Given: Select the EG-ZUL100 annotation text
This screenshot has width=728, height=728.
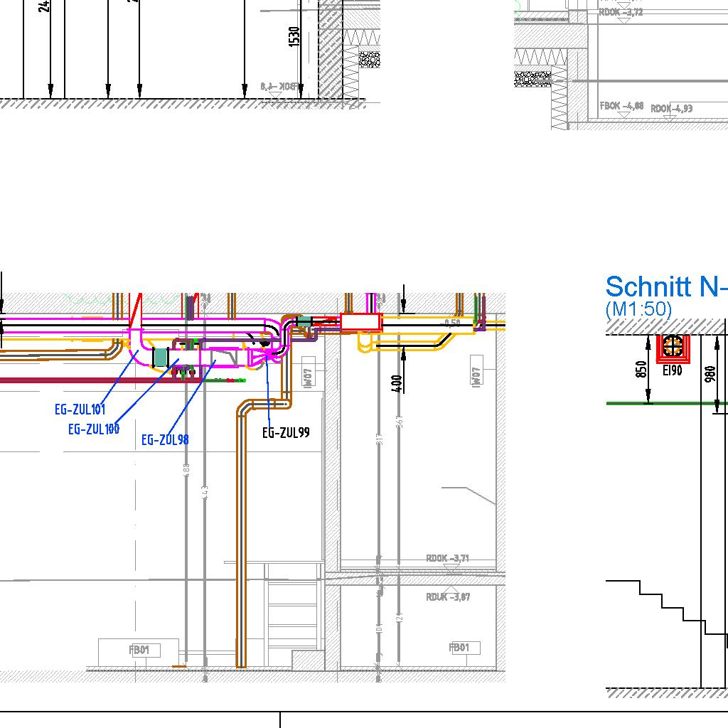Looking at the screenshot, I should [x=94, y=429].
